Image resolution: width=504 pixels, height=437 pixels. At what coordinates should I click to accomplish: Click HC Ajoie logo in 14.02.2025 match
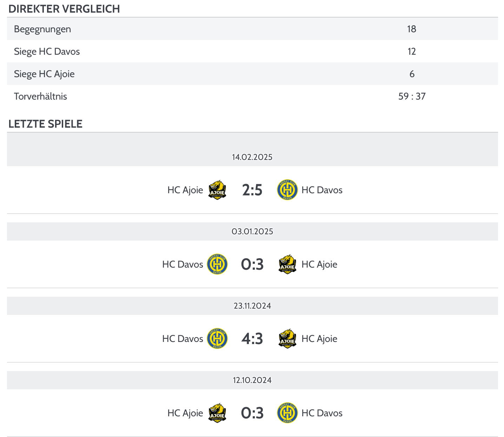point(217,190)
